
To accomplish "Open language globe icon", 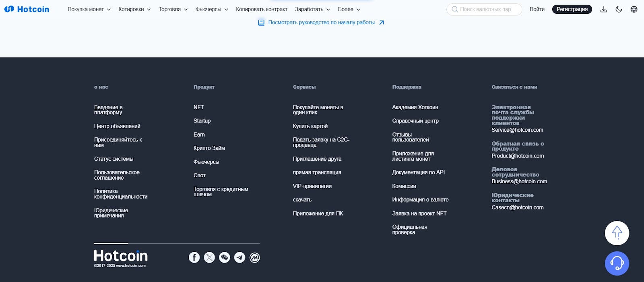I will pyautogui.click(x=634, y=9).
